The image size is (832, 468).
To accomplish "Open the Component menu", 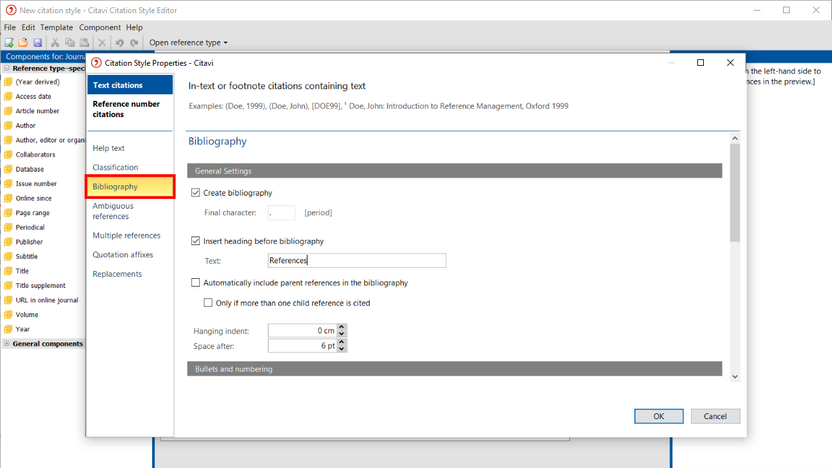I will (100, 27).
